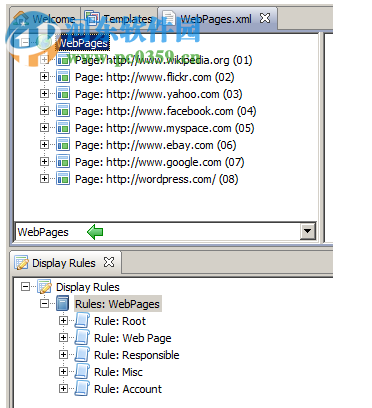Image resolution: width=372 pixels, height=408 pixels.
Task: Select Page: http://www.ebay.com (06)
Action: coord(156,145)
